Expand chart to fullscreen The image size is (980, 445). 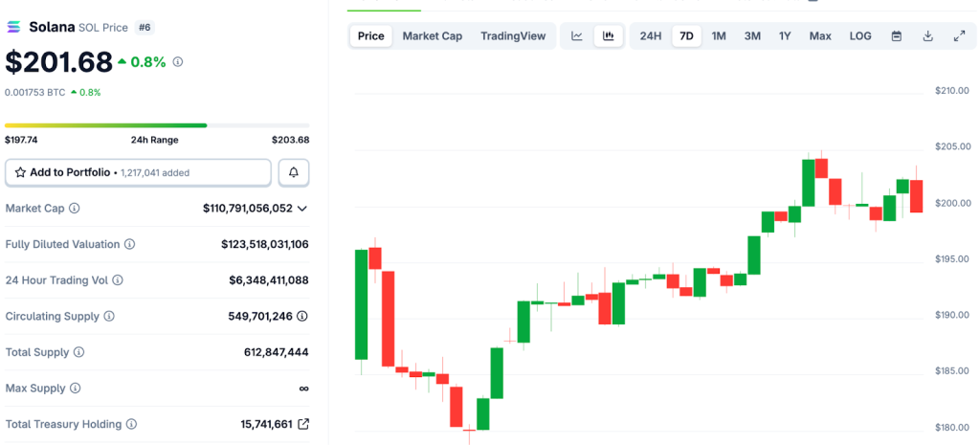959,36
